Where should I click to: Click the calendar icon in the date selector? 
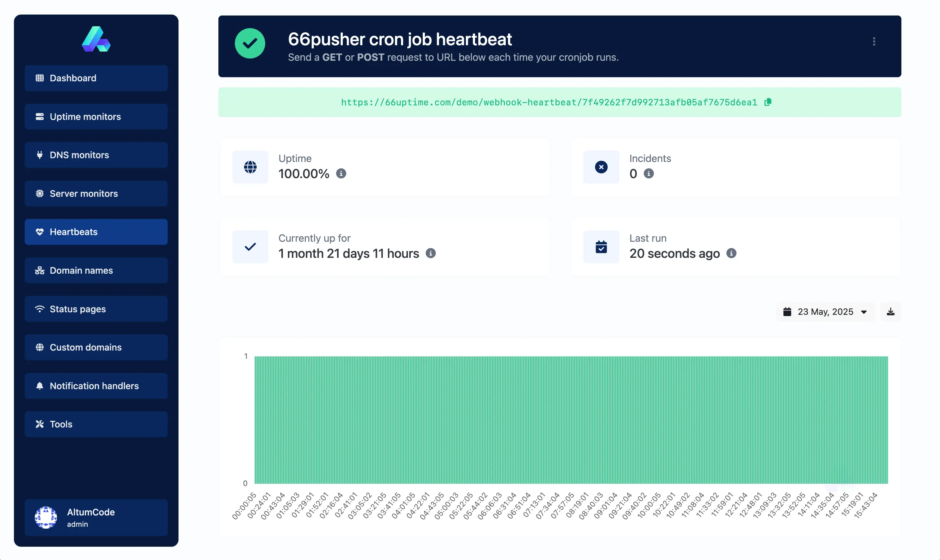coord(787,312)
